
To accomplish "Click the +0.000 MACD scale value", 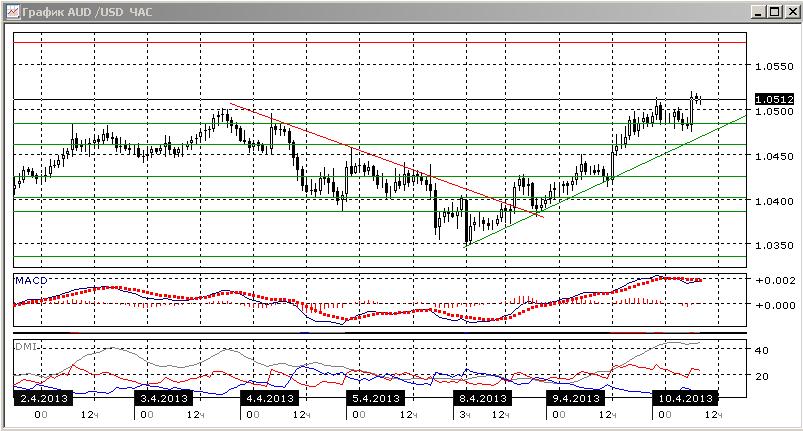I will [776, 305].
